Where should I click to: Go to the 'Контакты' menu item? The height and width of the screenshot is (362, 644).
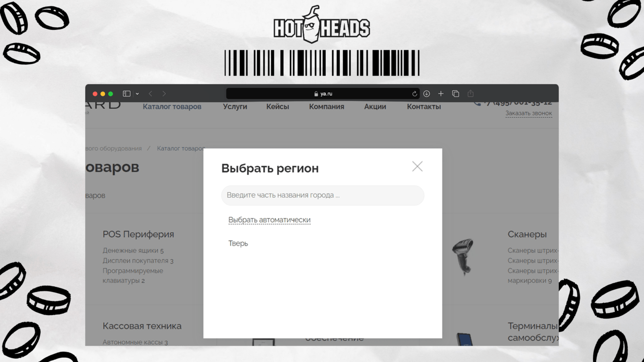(424, 107)
